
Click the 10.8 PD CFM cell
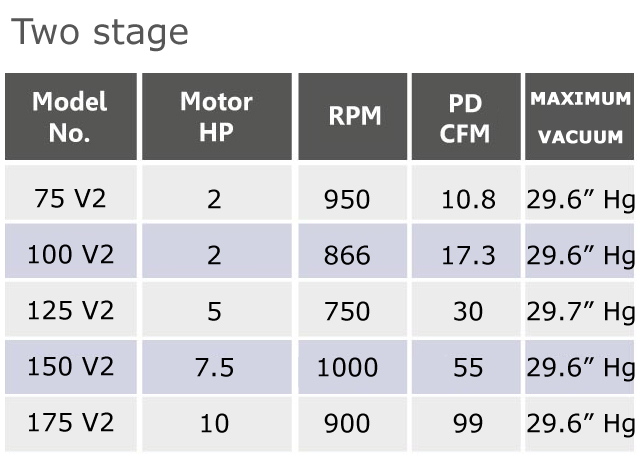click(x=466, y=193)
